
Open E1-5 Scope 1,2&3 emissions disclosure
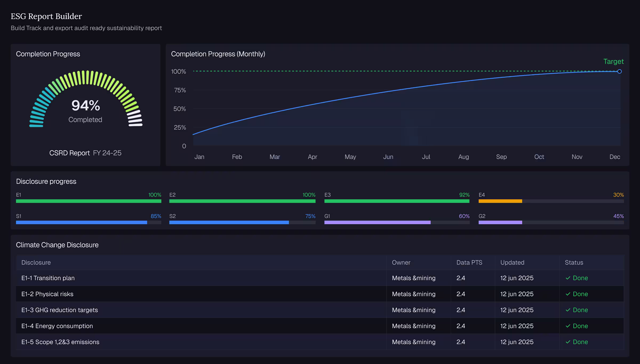[x=320, y=342]
